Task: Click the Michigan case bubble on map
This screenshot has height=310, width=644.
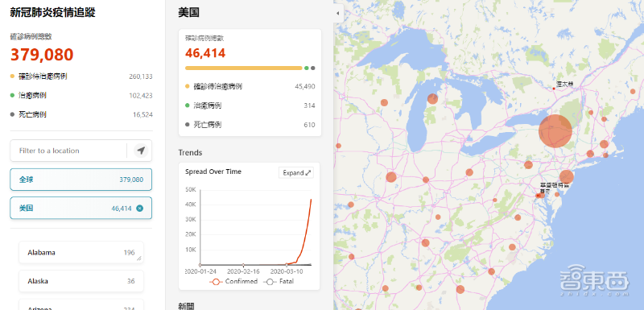Action: [x=432, y=98]
